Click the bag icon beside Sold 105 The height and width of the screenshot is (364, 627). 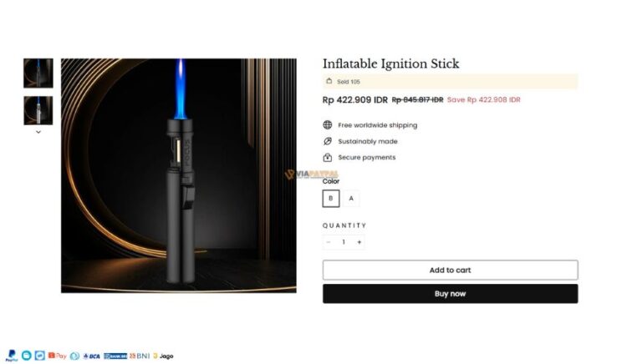click(329, 82)
